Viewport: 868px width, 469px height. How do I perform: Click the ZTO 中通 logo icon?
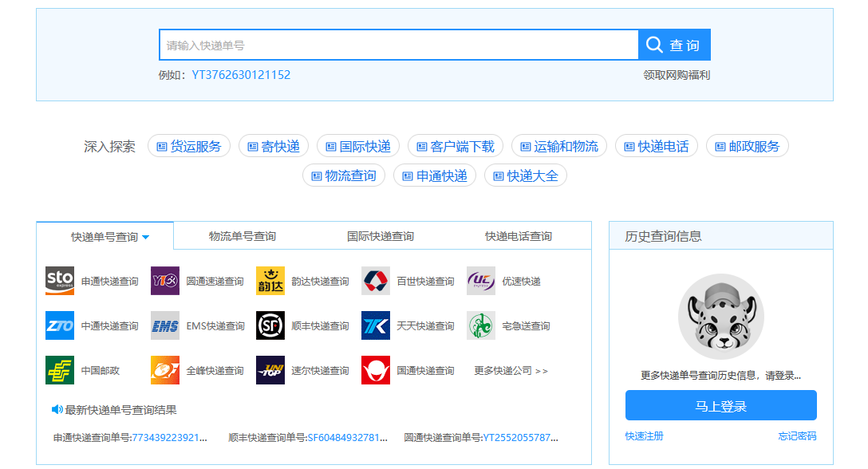point(60,325)
